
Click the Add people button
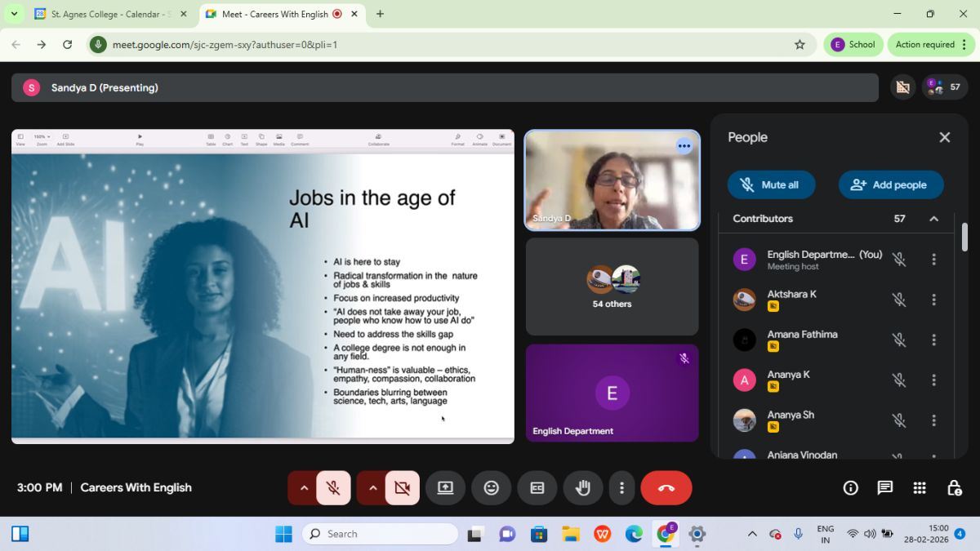(x=890, y=184)
